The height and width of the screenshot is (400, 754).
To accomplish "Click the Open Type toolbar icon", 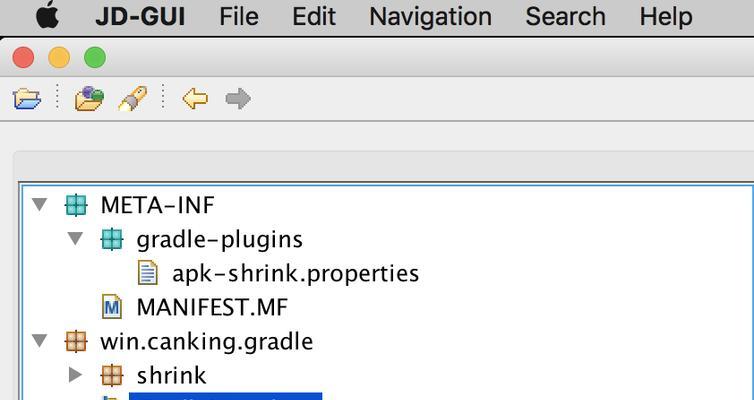I will pos(89,98).
